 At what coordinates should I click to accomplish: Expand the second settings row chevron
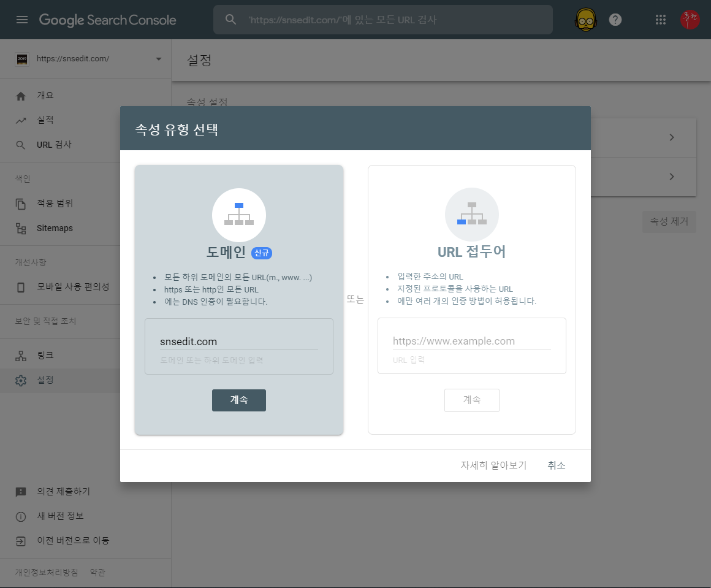point(672,177)
